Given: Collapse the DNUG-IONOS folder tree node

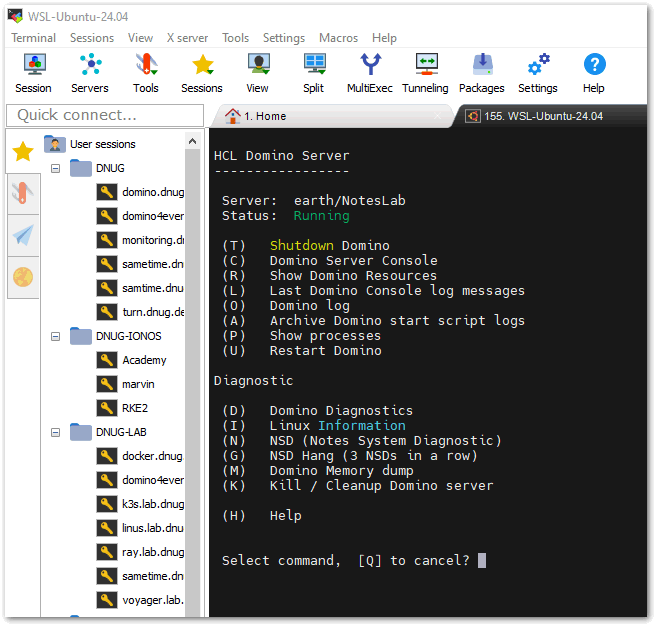Looking at the screenshot, I should point(56,336).
